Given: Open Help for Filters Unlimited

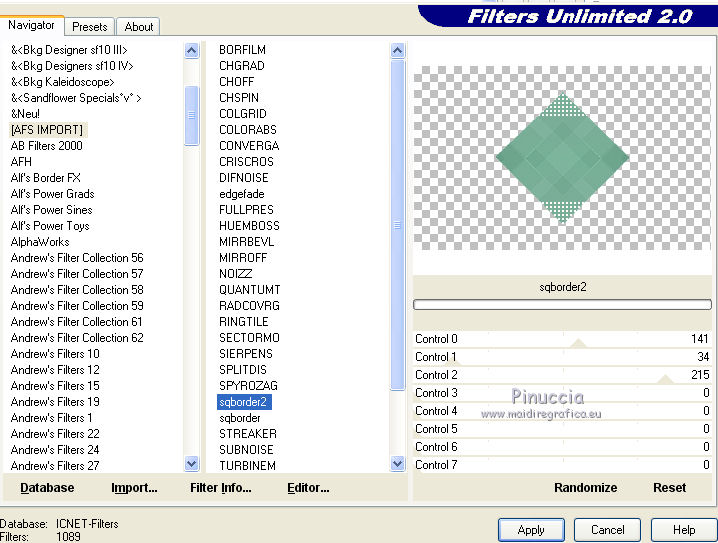Looking at the screenshot, I should coord(684,530).
